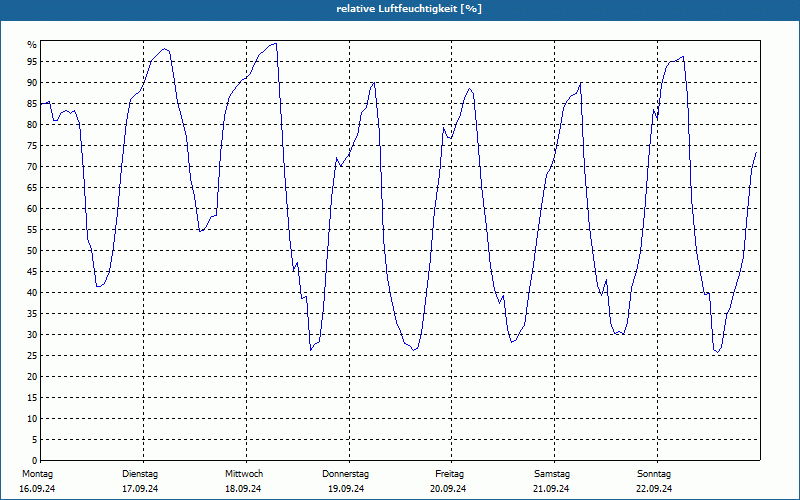Screen dimensions: 800x500
Task: Click the 'Dienstag' day label
Action: [x=140, y=474]
